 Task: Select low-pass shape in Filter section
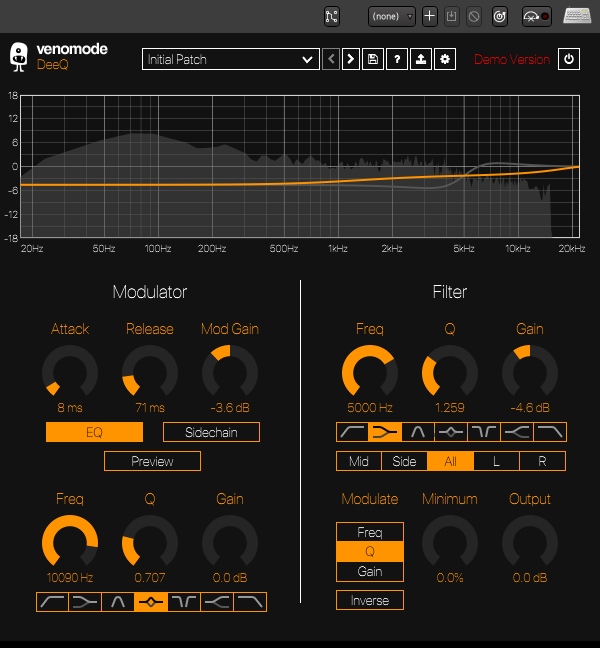pyautogui.click(x=550, y=432)
